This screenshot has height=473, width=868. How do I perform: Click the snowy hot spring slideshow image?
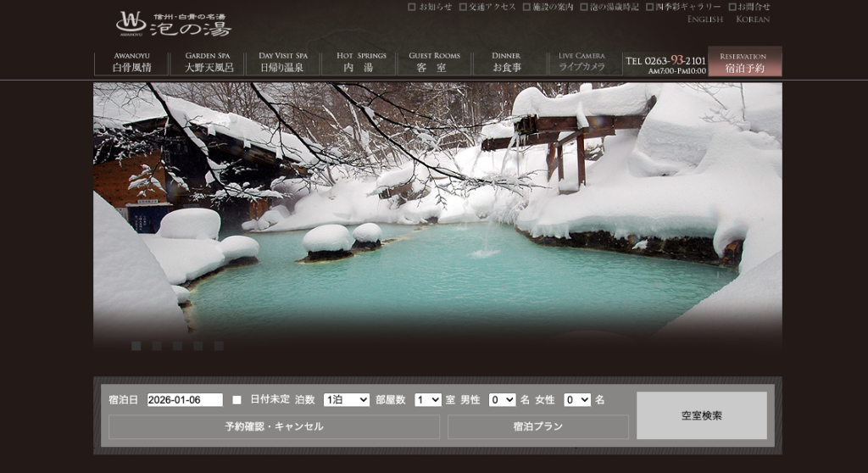tap(437, 216)
